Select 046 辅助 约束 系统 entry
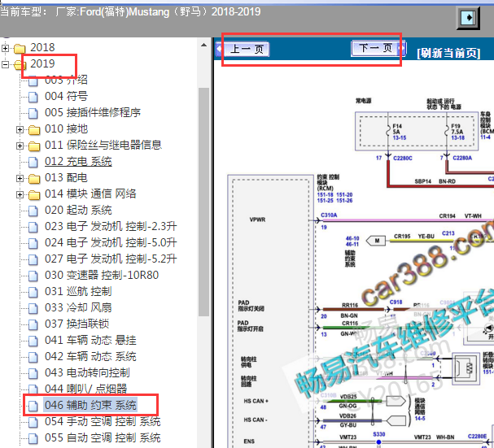Viewport: 494px width, 448px height. [90, 405]
